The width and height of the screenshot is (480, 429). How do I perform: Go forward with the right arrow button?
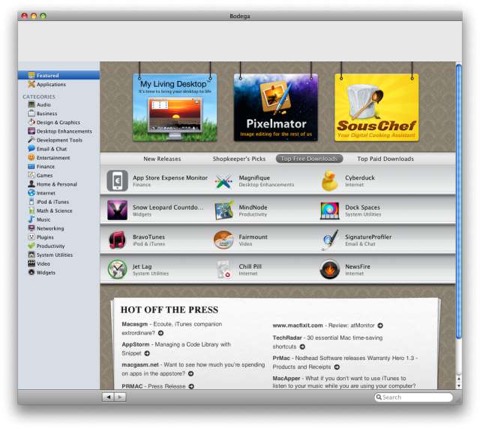[120, 397]
